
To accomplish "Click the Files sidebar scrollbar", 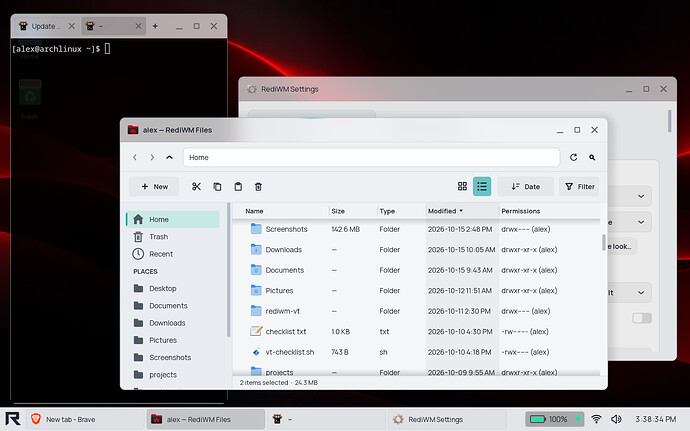I will coord(228,269).
